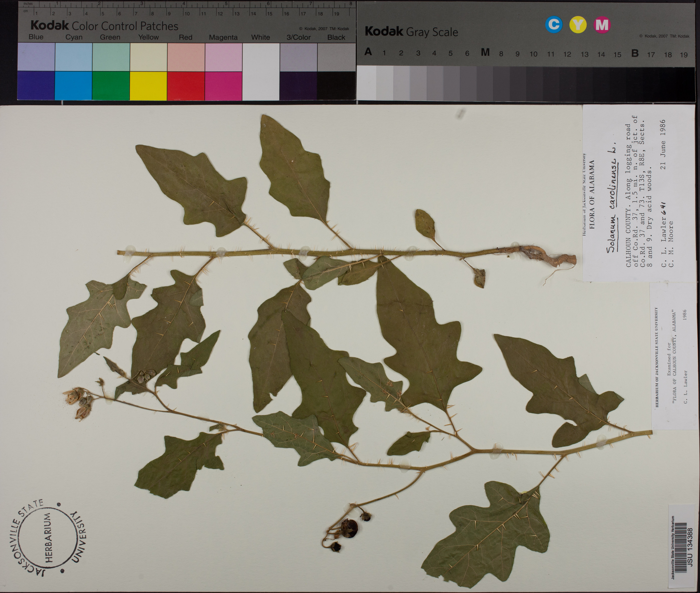Image resolution: width=700 pixels, height=593 pixels.
Task: Click the pale magenta tint patch
Action: point(223,57)
